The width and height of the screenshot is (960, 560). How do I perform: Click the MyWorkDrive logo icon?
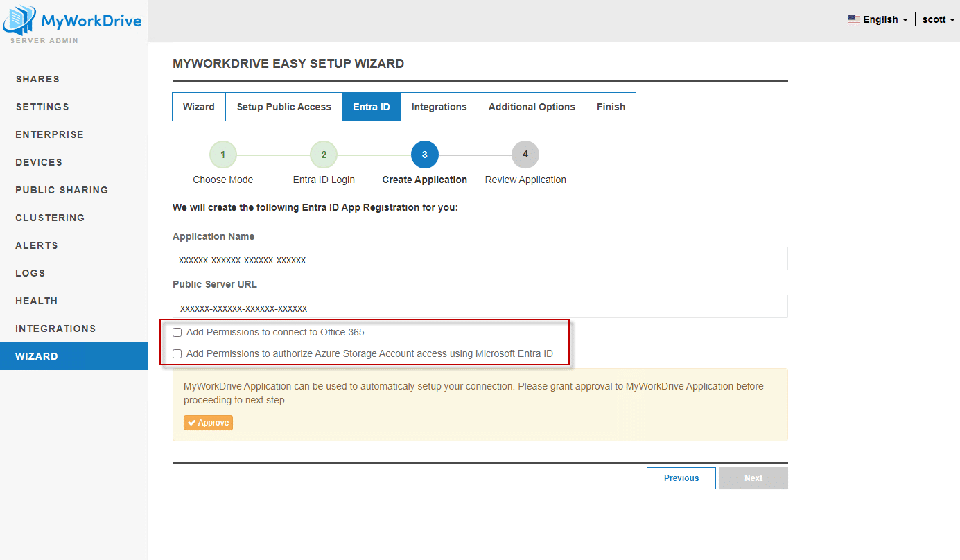point(19,21)
